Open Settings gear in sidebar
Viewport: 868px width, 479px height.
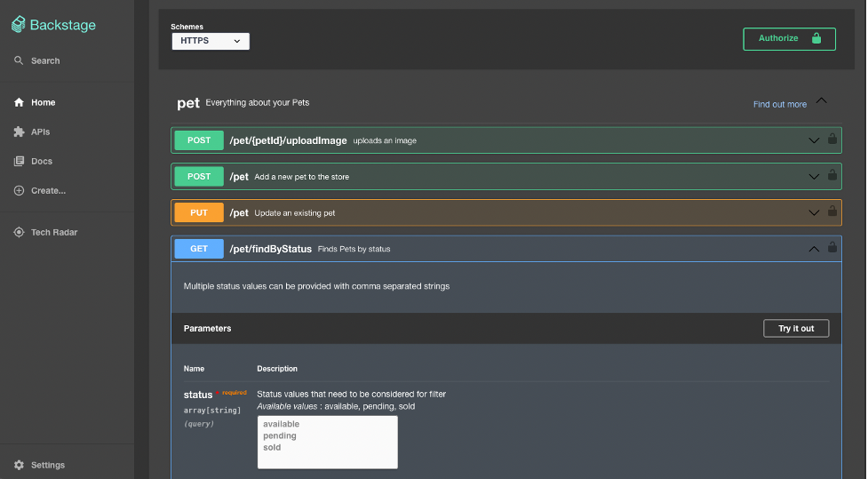20,465
